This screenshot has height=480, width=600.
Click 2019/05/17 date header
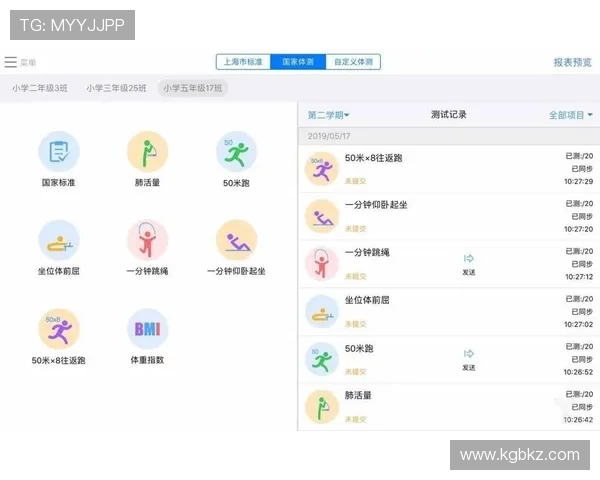329,136
